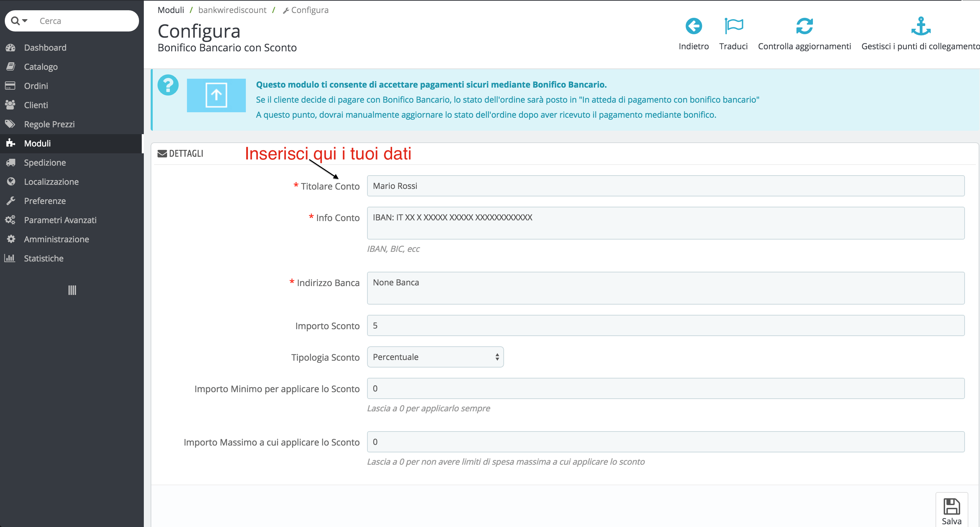Click the Moduli breadcrumb link

click(x=171, y=10)
